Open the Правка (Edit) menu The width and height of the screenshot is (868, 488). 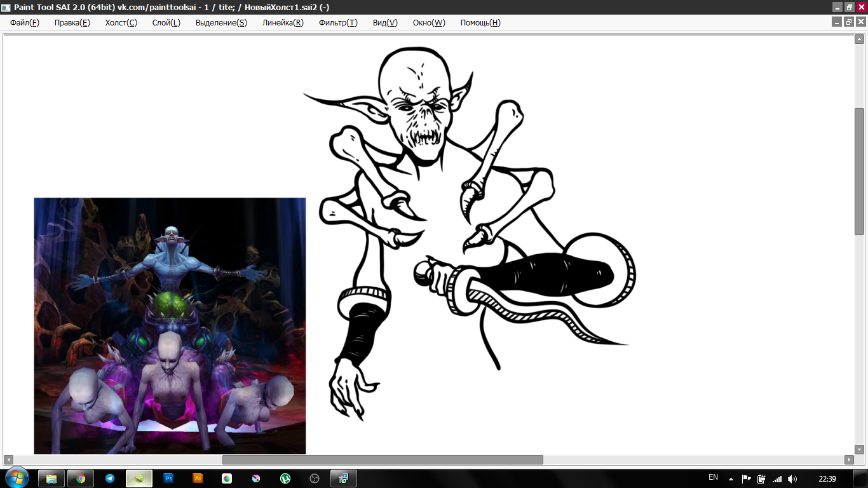72,23
